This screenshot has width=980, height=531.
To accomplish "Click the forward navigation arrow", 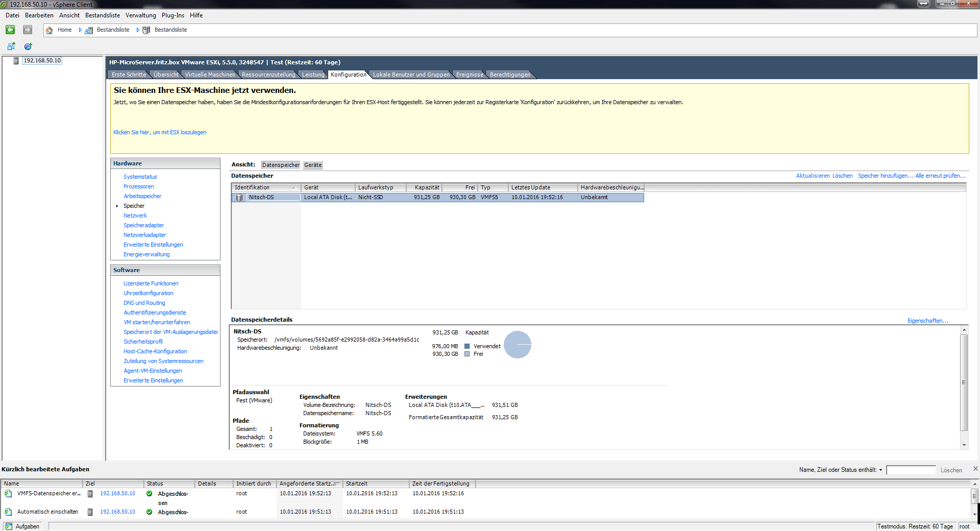I will point(28,30).
